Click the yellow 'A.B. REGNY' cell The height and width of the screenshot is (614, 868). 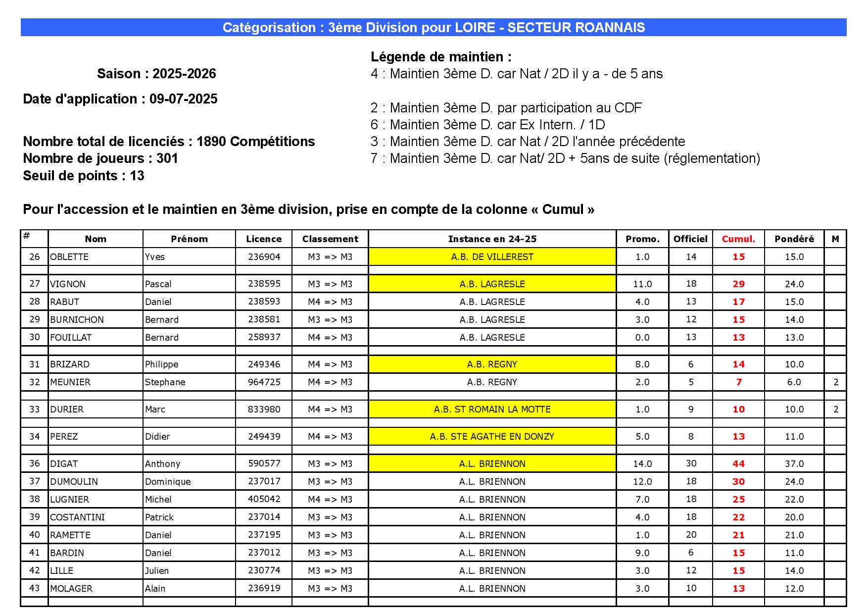pyautogui.click(x=492, y=364)
